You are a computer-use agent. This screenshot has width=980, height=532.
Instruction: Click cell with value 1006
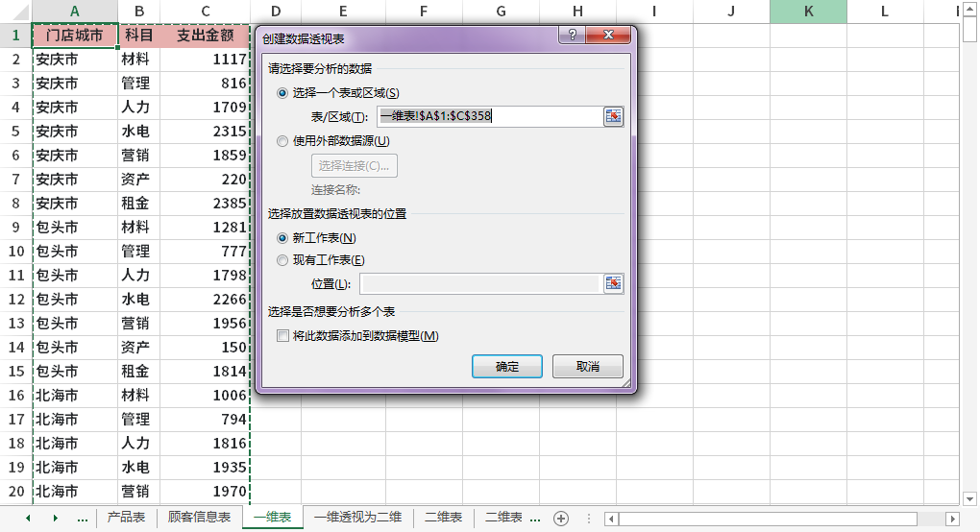[x=205, y=396]
